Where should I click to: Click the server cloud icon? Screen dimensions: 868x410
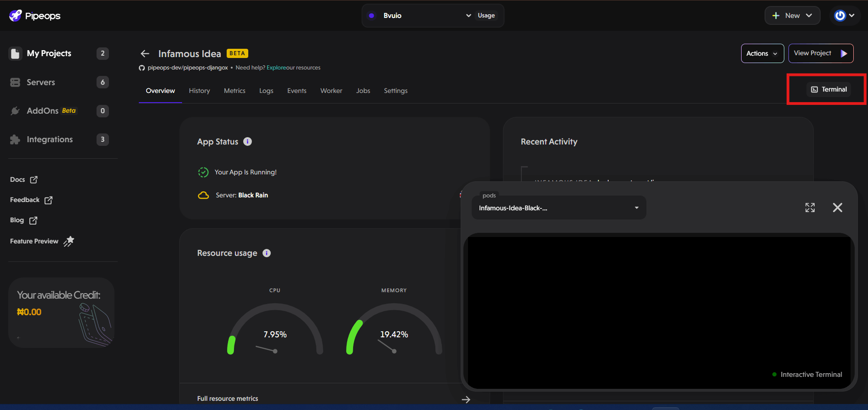tap(203, 195)
